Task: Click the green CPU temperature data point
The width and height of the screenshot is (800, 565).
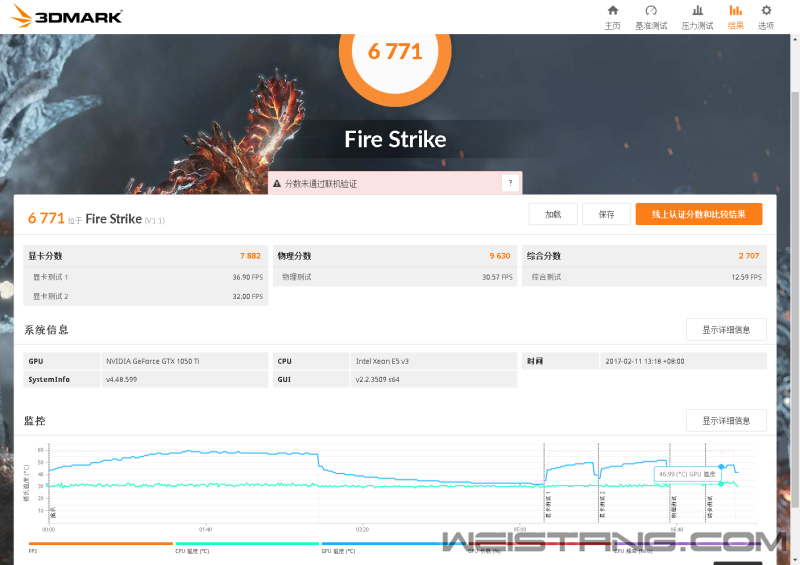Action: (721, 483)
